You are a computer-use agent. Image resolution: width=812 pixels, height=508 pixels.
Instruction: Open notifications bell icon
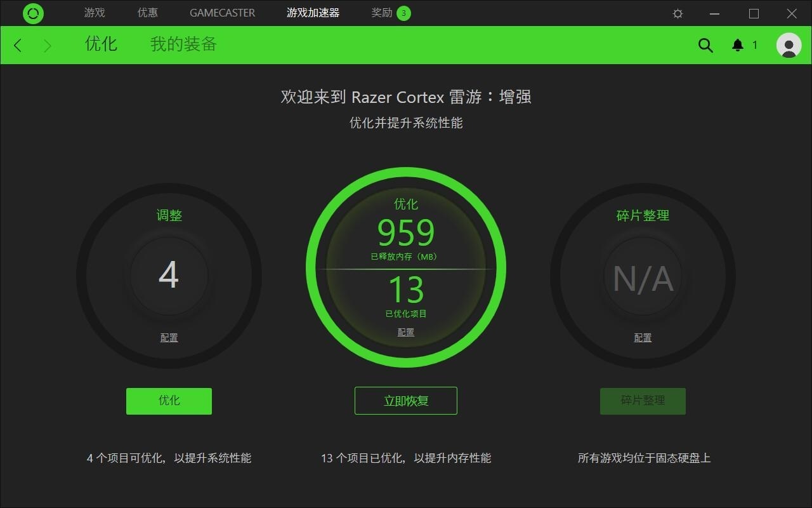738,45
